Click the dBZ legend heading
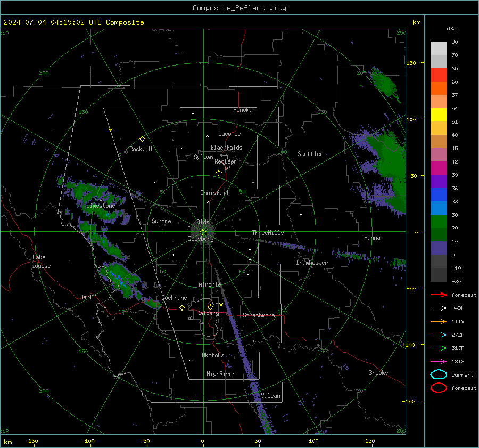The height and width of the screenshot is (448, 479). pos(451,28)
